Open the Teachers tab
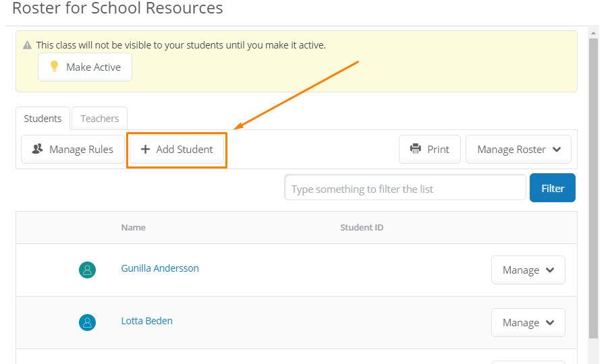610x364 pixels. pyautogui.click(x=100, y=119)
